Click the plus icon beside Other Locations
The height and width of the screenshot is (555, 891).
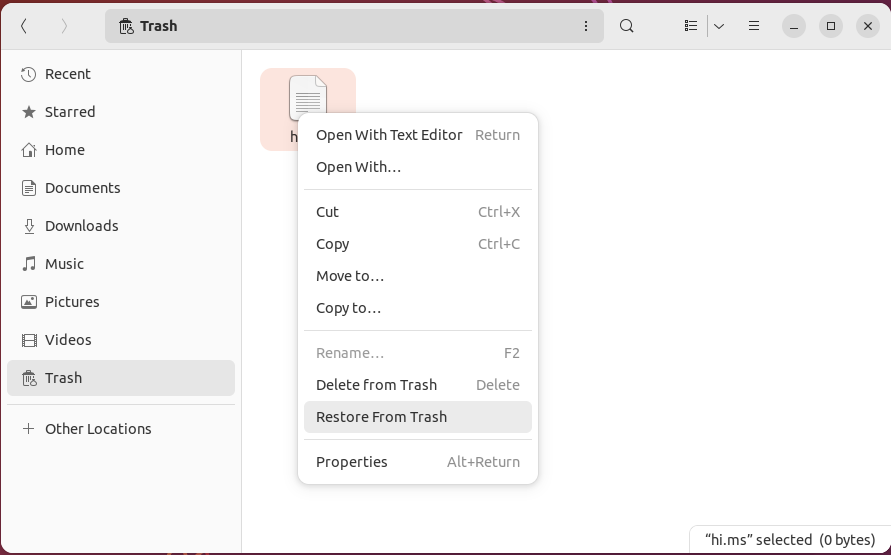click(28, 429)
